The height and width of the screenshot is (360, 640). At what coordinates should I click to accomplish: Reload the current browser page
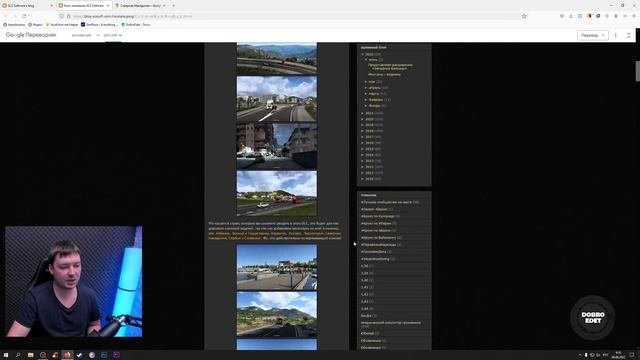[x=24, y=16]
